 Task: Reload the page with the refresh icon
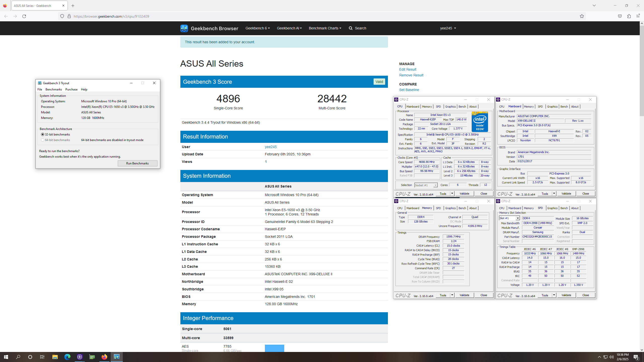(24, 16)
